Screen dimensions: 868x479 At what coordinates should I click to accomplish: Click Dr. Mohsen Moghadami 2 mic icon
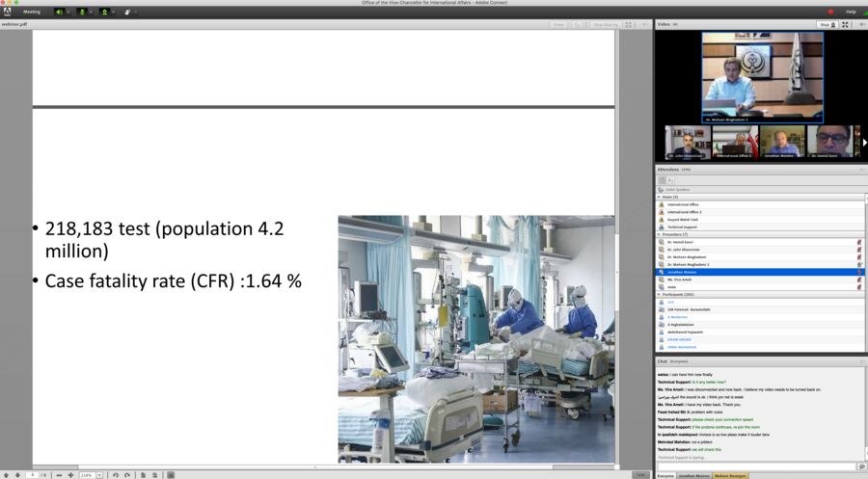point(859,264)
